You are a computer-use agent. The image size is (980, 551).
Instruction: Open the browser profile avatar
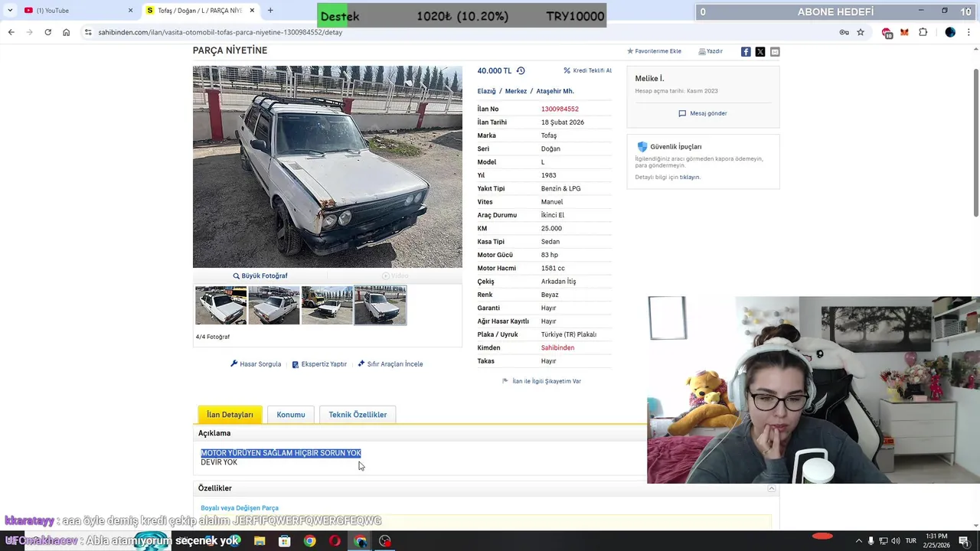[950, 32]
